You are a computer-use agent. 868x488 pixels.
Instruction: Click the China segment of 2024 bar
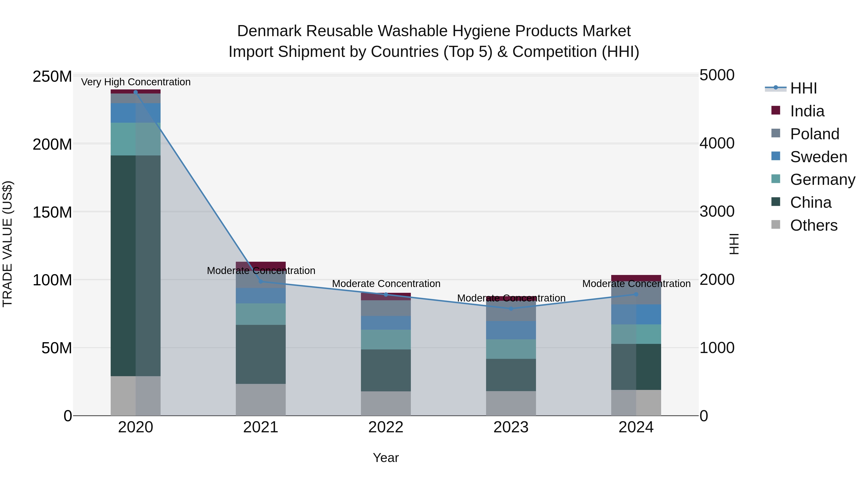(636, 367)
